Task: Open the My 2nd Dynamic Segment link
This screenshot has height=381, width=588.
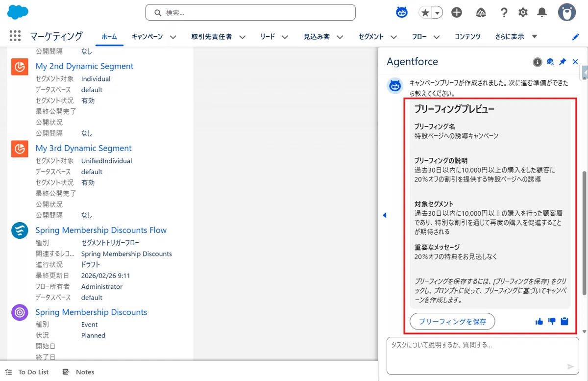Action: click(x=84, y=66)
